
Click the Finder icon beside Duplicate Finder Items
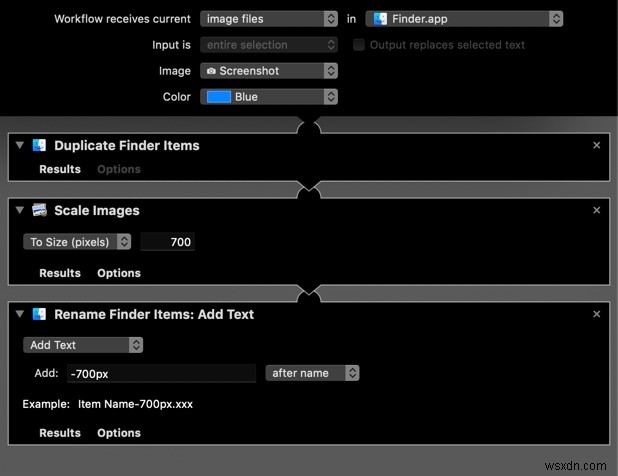coord(39,145)
